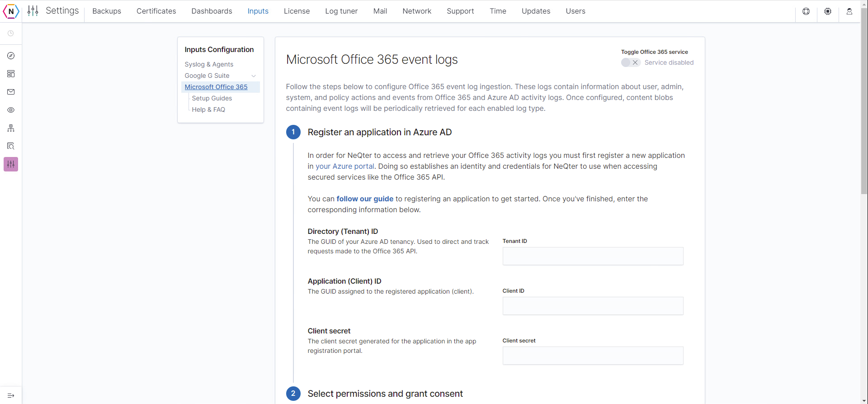
Task: Toggle the Office 365 service switch
Action: pyautogui.click(x=631, y=62)
